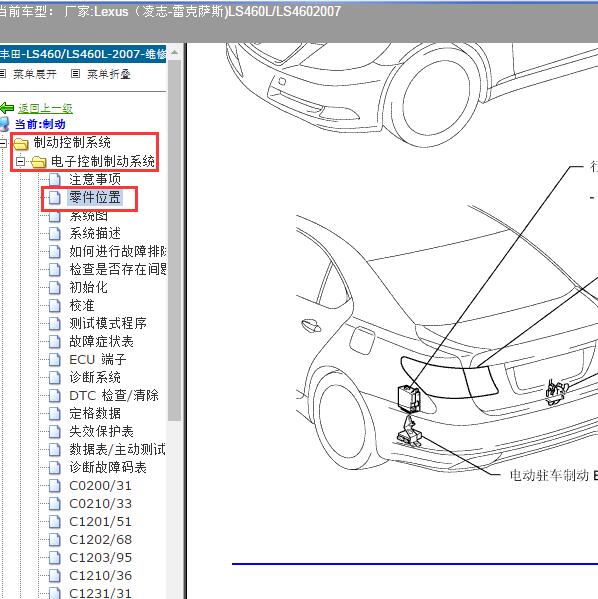This screenshot has width=598, height=599.
Task: Select the 制动控制系统 folder icon
Action: click(x=21, y=144)
